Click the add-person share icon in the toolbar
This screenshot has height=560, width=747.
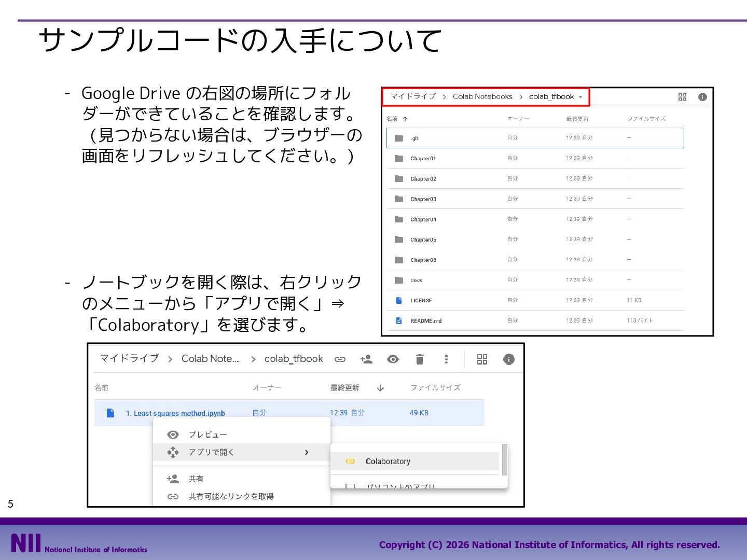(366, 359)
